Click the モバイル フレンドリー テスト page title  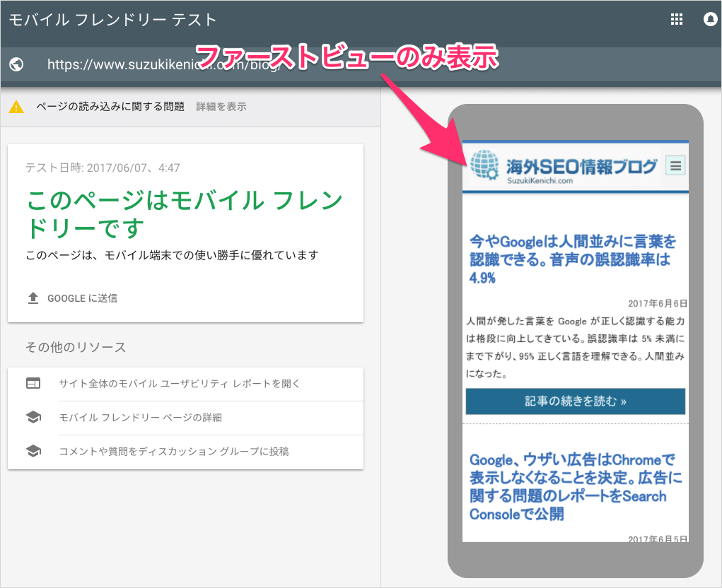pos(113,20)
